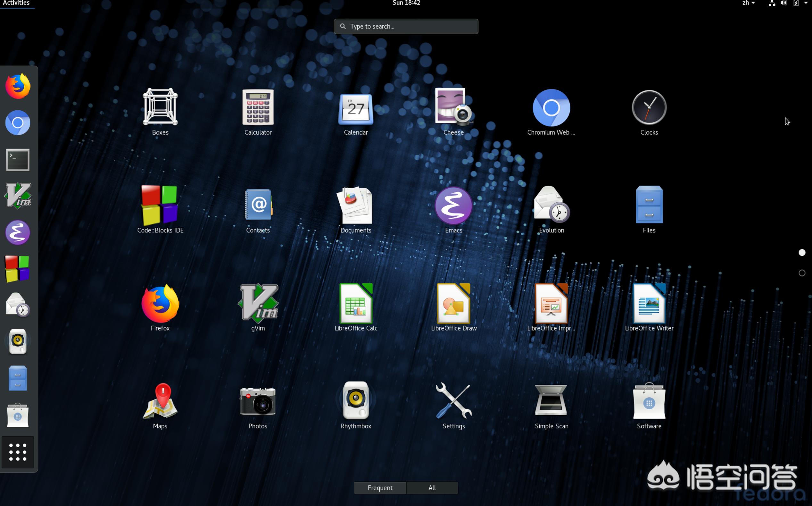Open gVim from the app grid
The height and width of the screenshot is (506, 812).
(258, 307)
